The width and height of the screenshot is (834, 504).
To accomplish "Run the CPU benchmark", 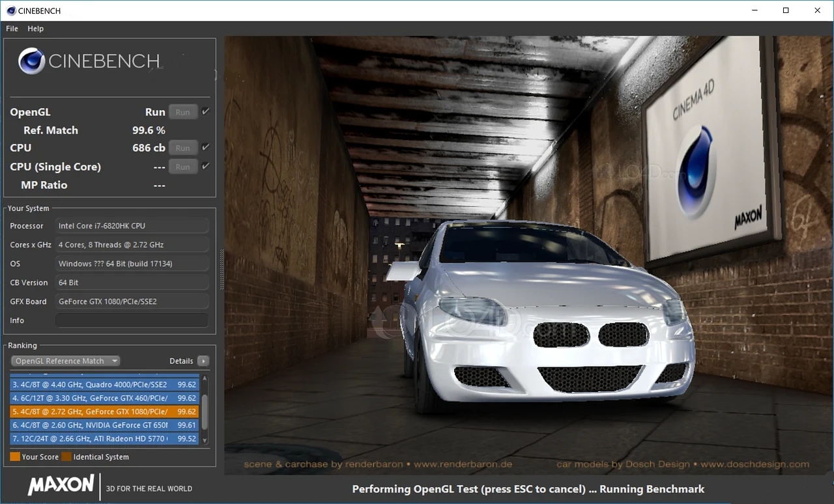I will click(x=182, y=147).
